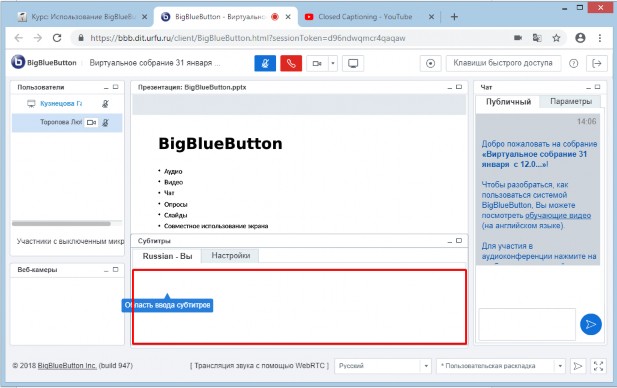Select user Кузнецова in Пользователи list

pyautogui.click(x=61, y=103)
